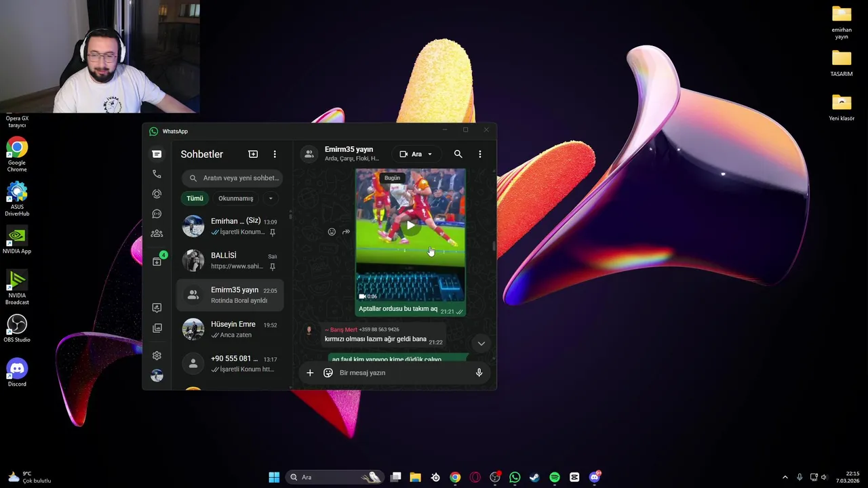Click the Discord desktop shortcut

17,373
